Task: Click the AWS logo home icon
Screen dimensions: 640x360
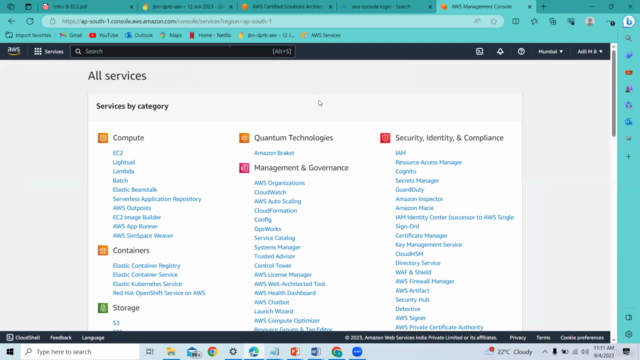Action: 13,51
